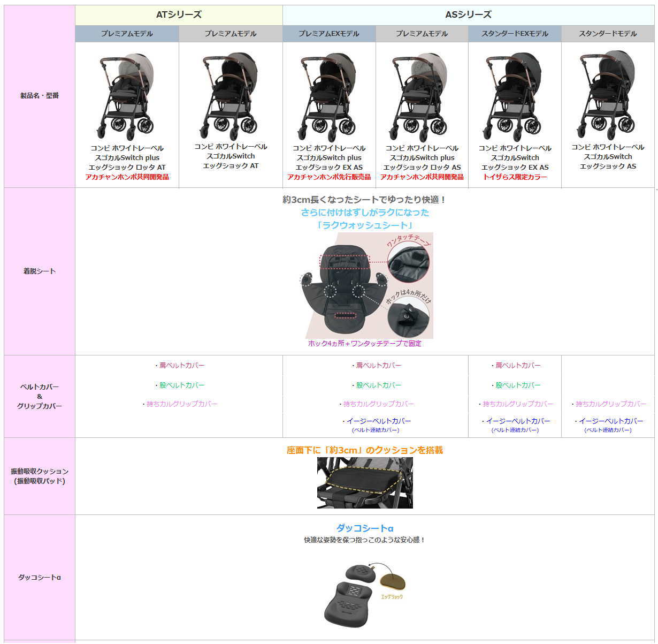Select the ダッコシートα row label in pink column
This screenshot has width=658, height=644.
(40, 578)
